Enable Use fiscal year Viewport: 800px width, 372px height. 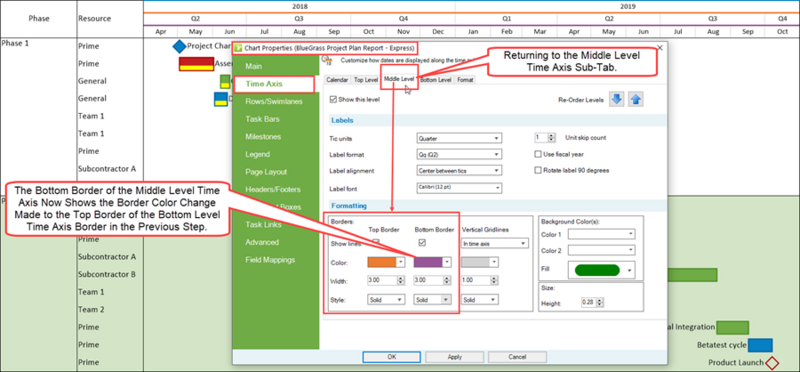pyautogui.click(x=537, y=154)
